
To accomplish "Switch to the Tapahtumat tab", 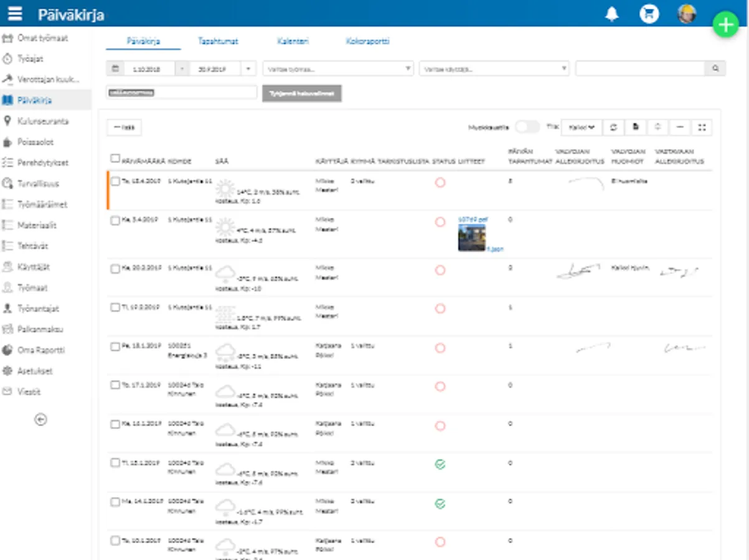I will [218, 41].
